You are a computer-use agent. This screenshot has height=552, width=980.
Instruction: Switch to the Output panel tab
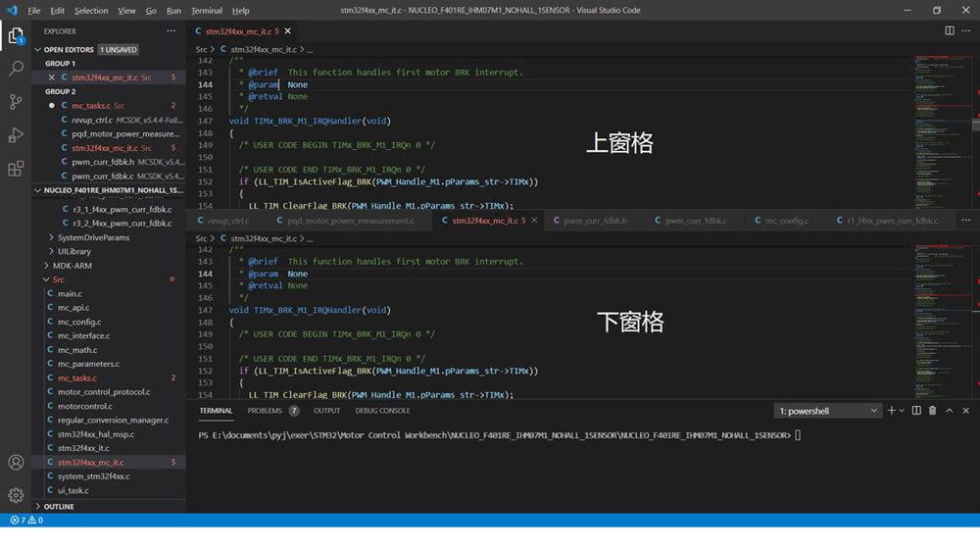point(326,411)
